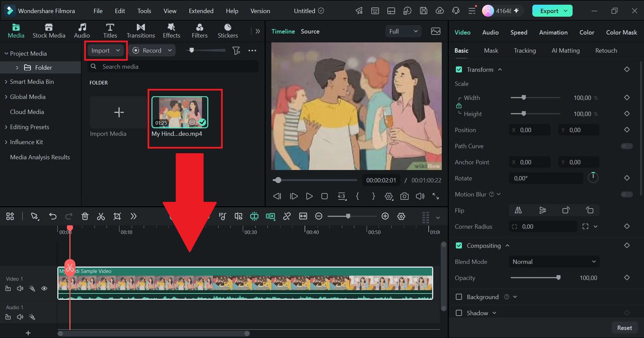The height and width of the screenshot is (338, 644).
Task: Click the filter media icon
Action: click(x=236, y=51)
